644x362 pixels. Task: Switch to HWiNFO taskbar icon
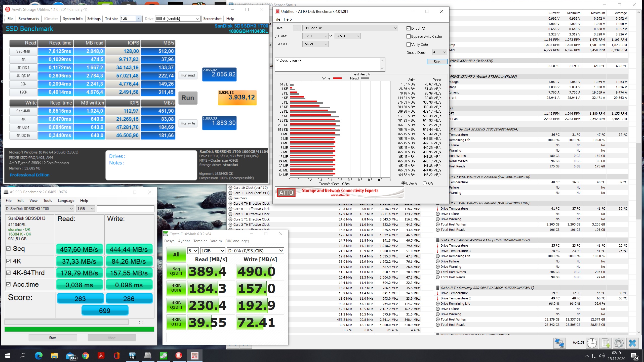coord(132,356)
